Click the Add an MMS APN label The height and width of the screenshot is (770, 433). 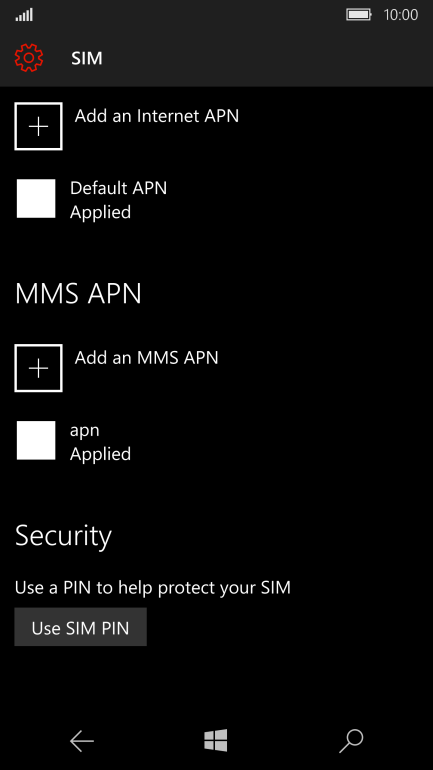[x=146, y=358]
